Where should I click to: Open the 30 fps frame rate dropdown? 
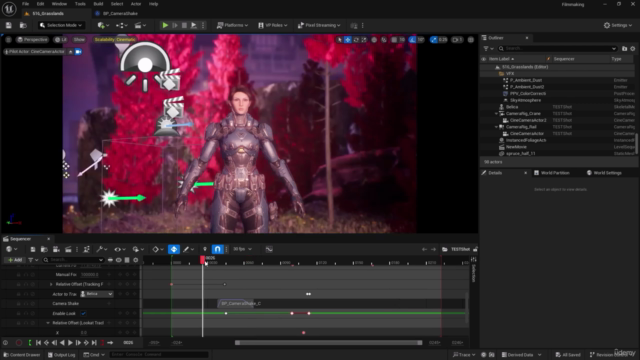pos(242,249)
